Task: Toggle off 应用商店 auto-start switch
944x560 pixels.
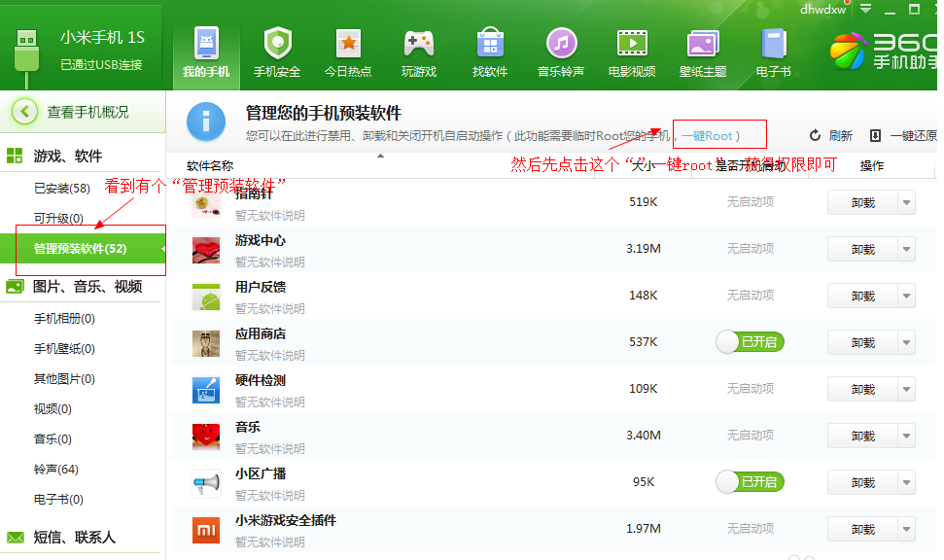Action: pos(751,342)
